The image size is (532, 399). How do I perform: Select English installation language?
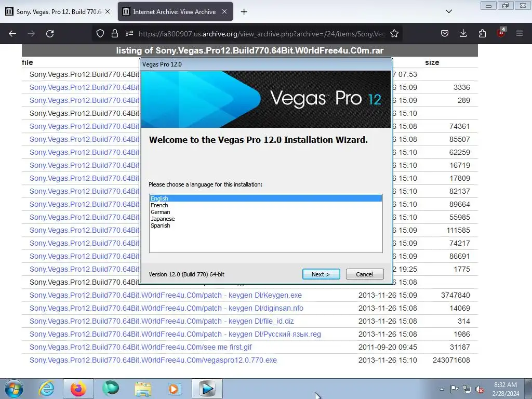265,198
